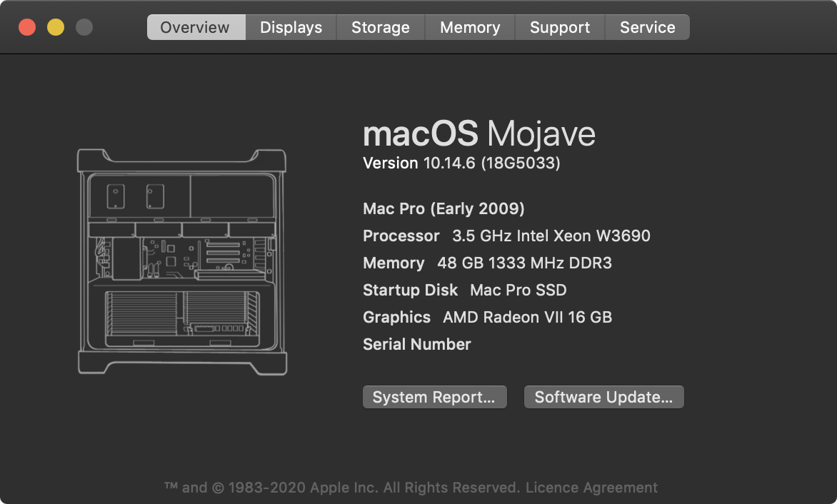This screenshot has width=837, height=504.
Task: Click the Serial Number label
Action: 417,345
